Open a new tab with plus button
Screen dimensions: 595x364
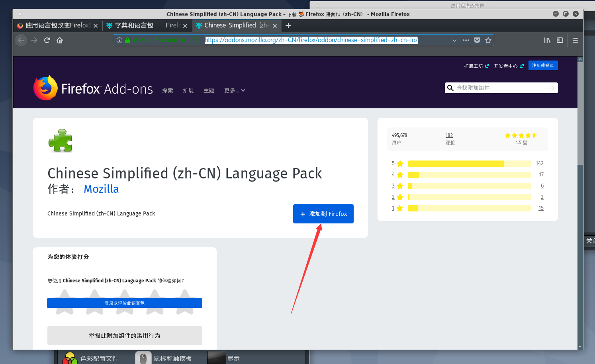[288, 25]
